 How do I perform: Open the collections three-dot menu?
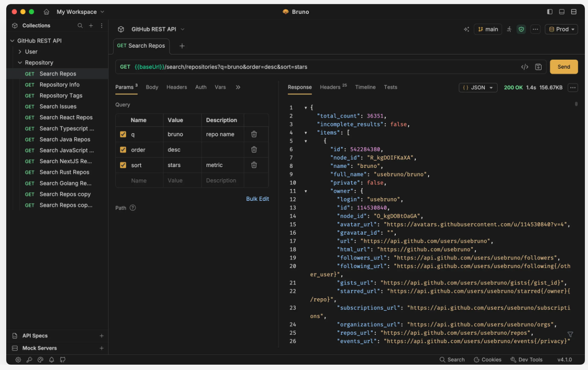pos(101,26)
